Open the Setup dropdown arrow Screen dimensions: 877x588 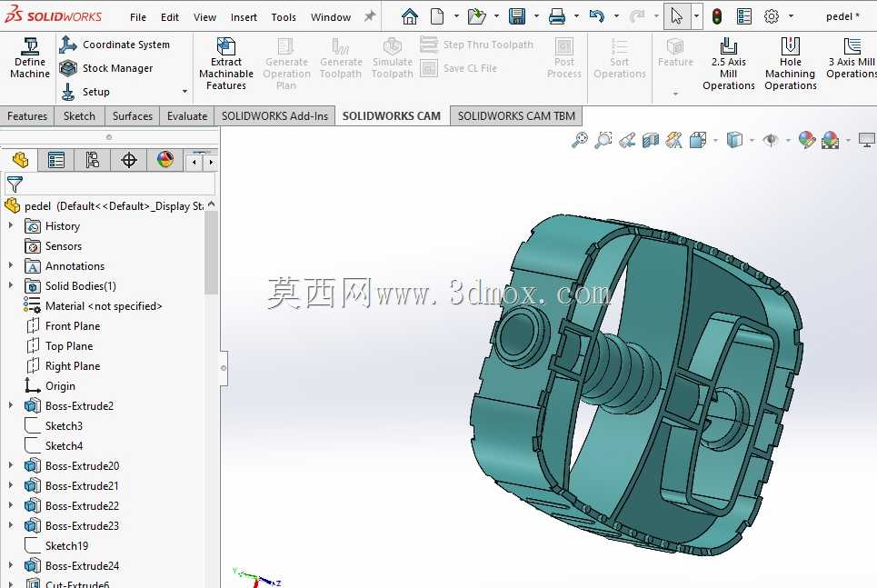click(184, 91)
